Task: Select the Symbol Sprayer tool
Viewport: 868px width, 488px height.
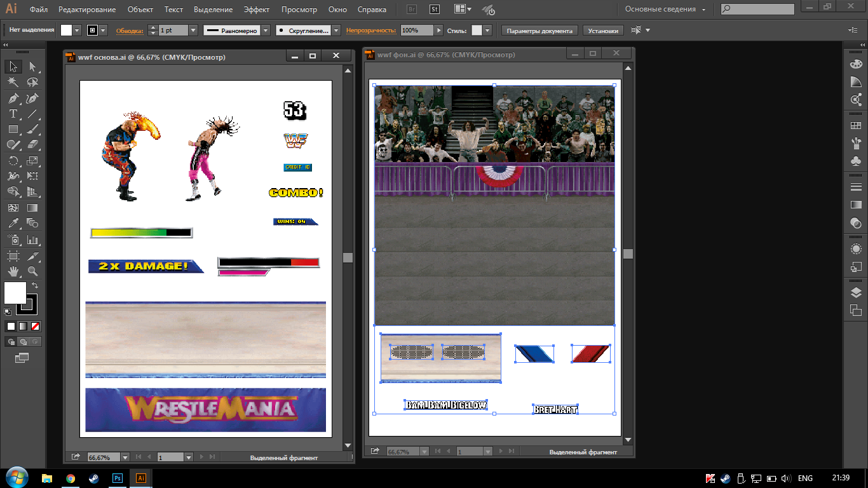Action: pyautogui.click(x=13, y=240)
